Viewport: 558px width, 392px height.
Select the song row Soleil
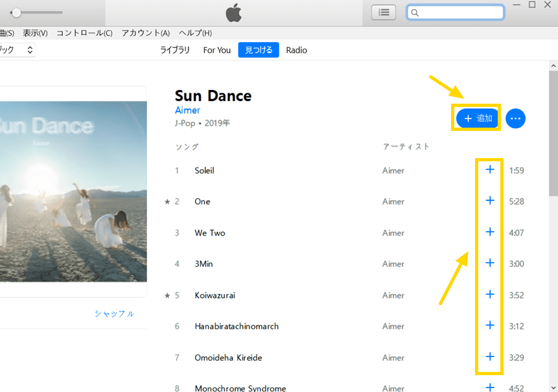pos(350,170)
